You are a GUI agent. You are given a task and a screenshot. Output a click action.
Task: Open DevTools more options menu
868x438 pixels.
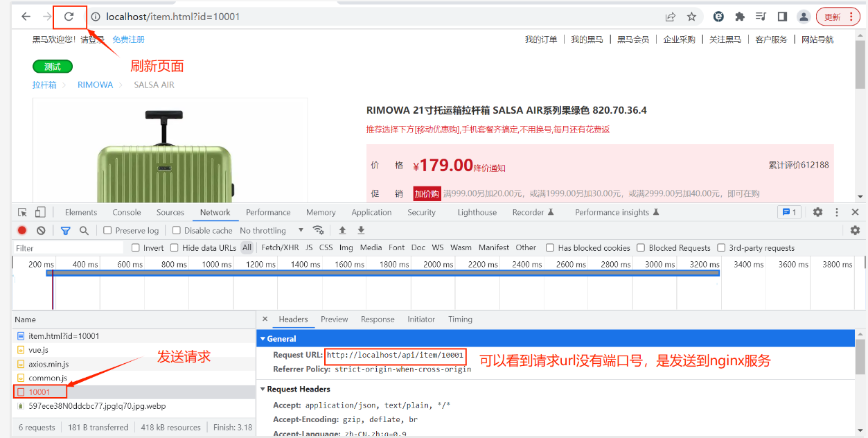tap(837, 212)
